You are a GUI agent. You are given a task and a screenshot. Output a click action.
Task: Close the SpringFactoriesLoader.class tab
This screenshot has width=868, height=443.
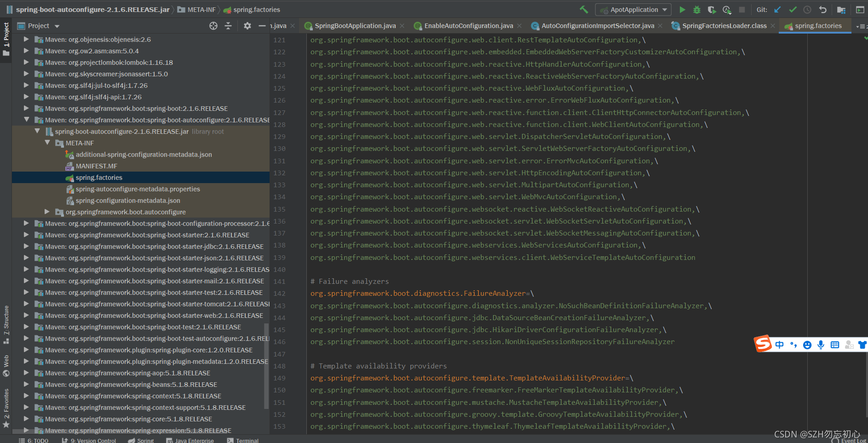(773, 26)
